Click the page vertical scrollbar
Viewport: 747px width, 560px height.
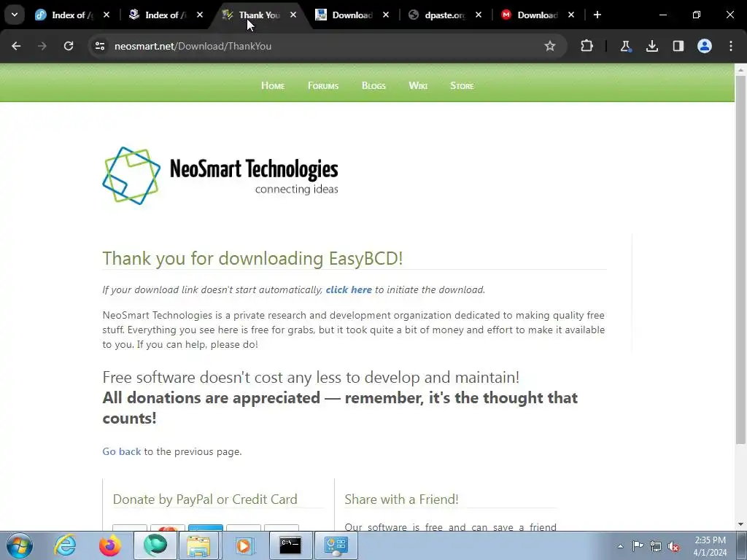pyautogui.click(x=741, y=260)
